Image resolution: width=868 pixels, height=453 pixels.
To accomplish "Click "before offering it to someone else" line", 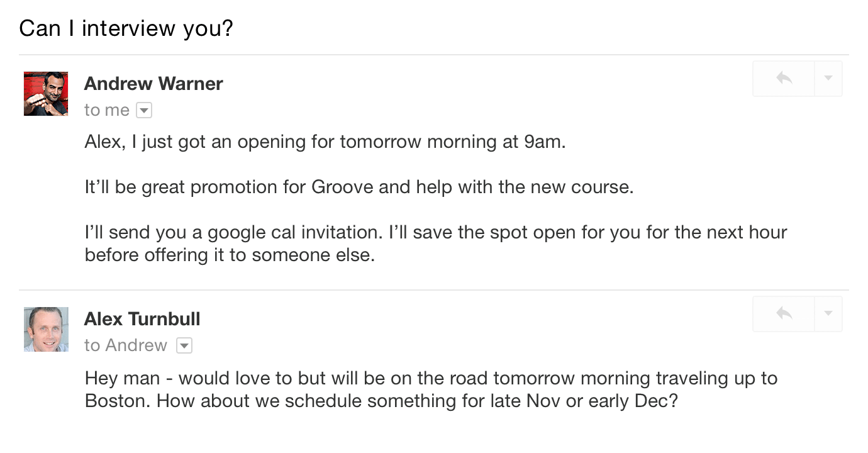I will 230,255.
